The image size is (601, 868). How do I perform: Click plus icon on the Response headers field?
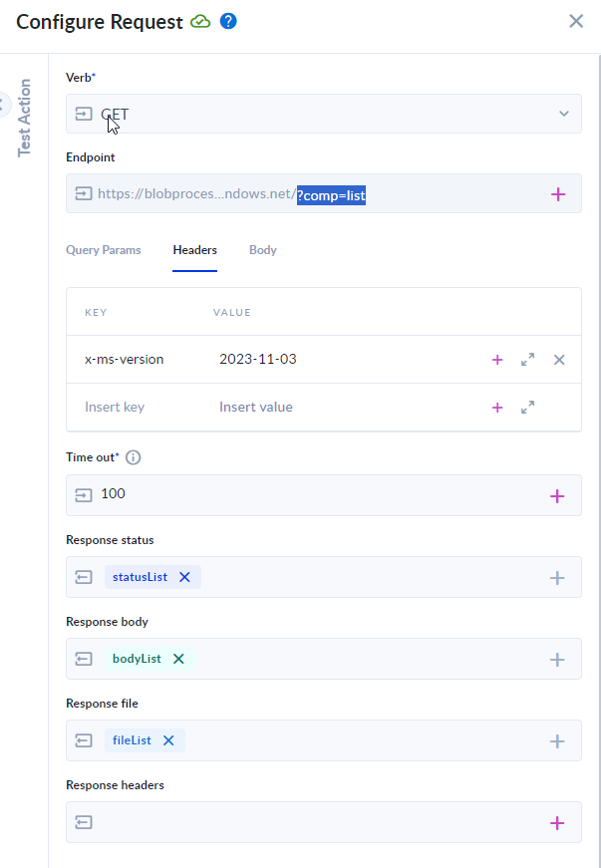point(558,822)
